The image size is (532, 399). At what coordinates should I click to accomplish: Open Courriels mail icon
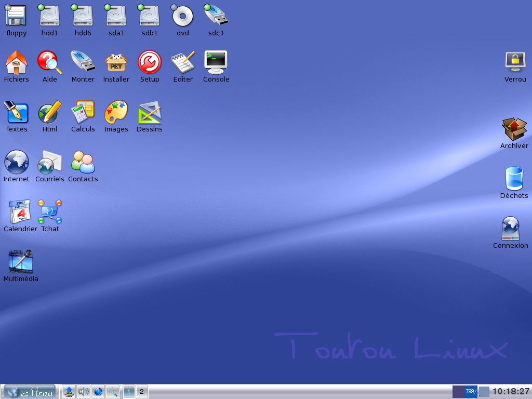coord(49,162)
